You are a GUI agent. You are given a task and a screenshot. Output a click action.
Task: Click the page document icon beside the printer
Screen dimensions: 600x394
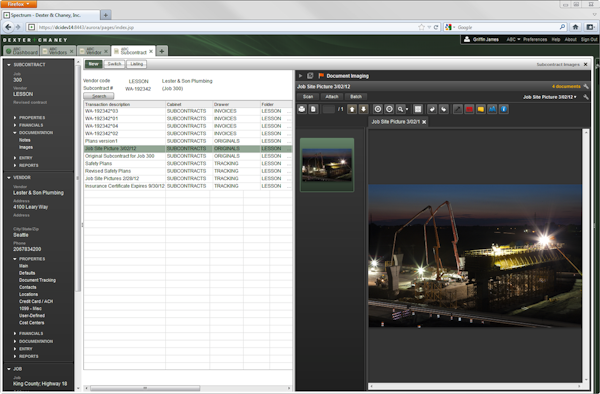pos(313,109)
